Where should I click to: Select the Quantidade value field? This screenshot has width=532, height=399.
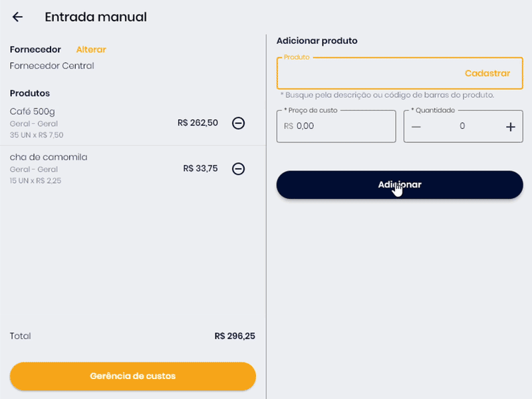(463, 126)
